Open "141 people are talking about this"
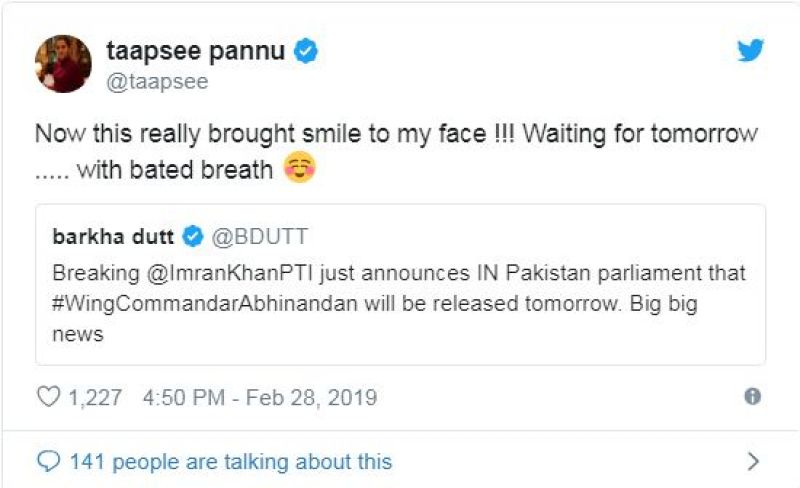Viewport: 800px width, 488px height. 230,461
